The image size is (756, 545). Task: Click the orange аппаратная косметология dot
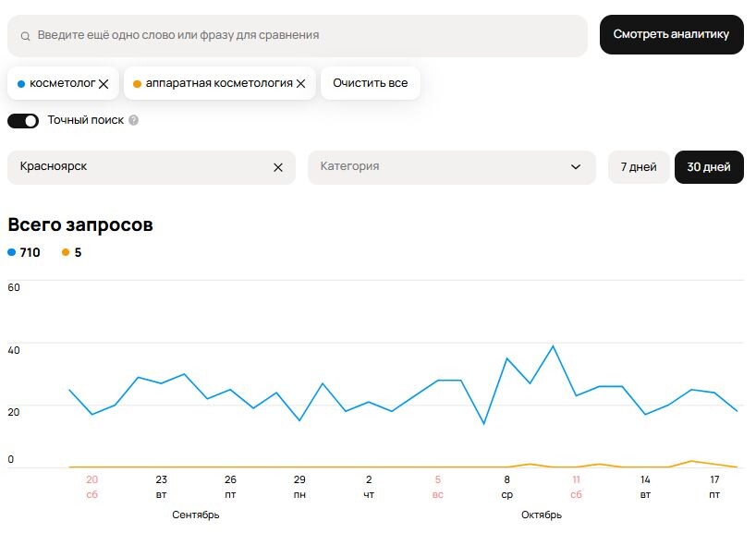[137, 84]
